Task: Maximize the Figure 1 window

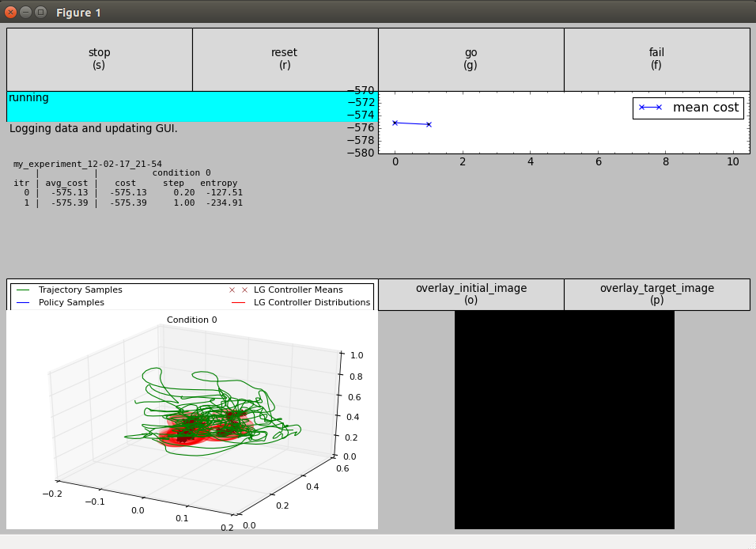Action: point(41,12)
